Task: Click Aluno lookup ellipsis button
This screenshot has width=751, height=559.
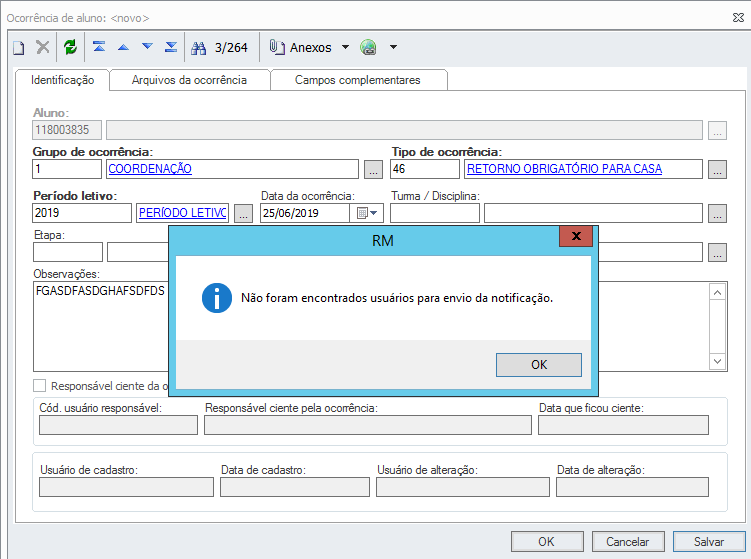Action: 717,130
